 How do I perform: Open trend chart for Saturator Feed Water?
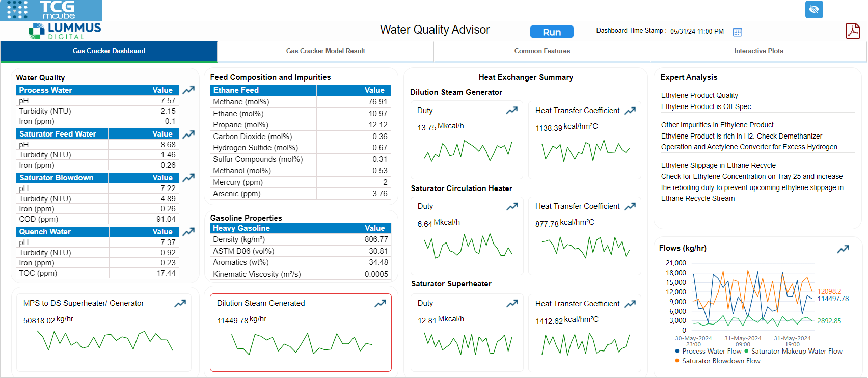[188, 134]
